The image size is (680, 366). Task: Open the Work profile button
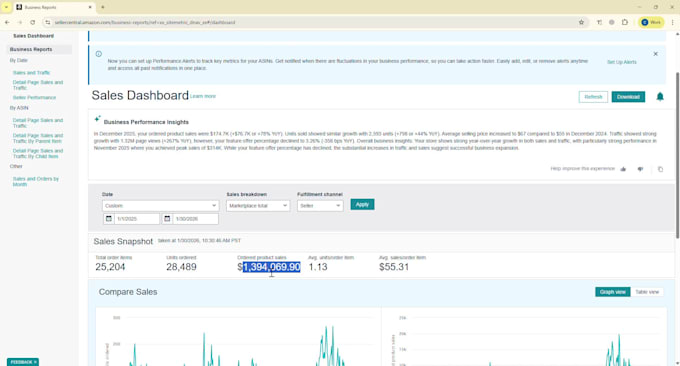(651, 22)
